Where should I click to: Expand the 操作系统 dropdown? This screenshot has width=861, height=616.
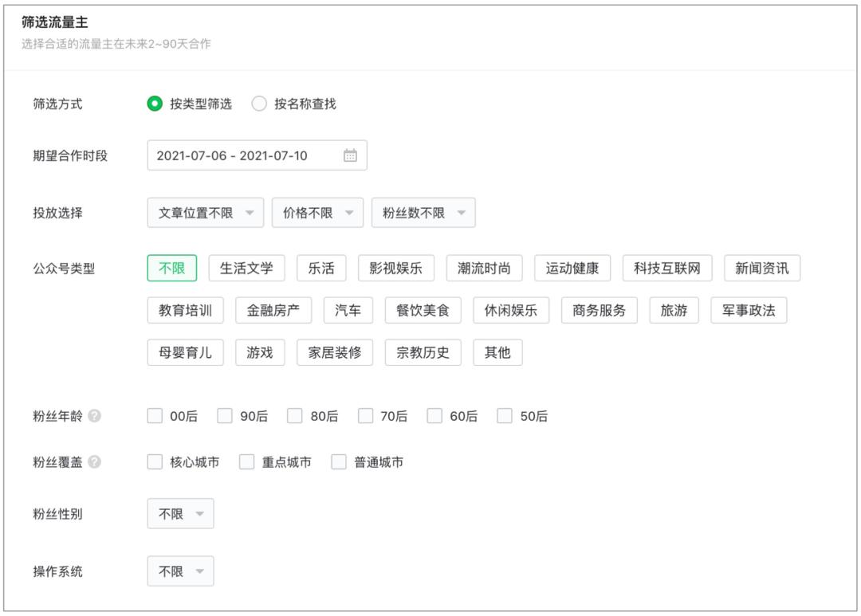click(x=180, y=571)
